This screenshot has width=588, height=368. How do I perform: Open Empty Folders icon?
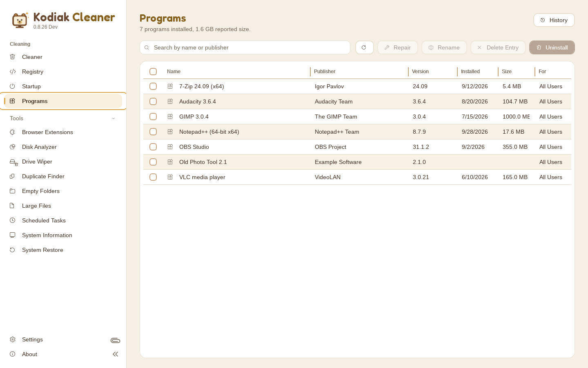[x=13, y=191]
